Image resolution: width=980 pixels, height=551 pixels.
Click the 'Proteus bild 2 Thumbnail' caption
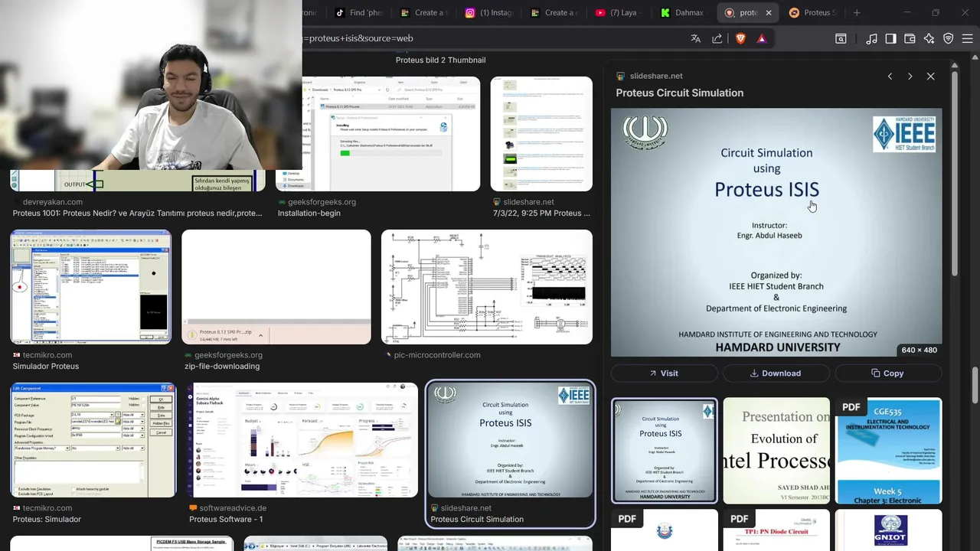440,60
